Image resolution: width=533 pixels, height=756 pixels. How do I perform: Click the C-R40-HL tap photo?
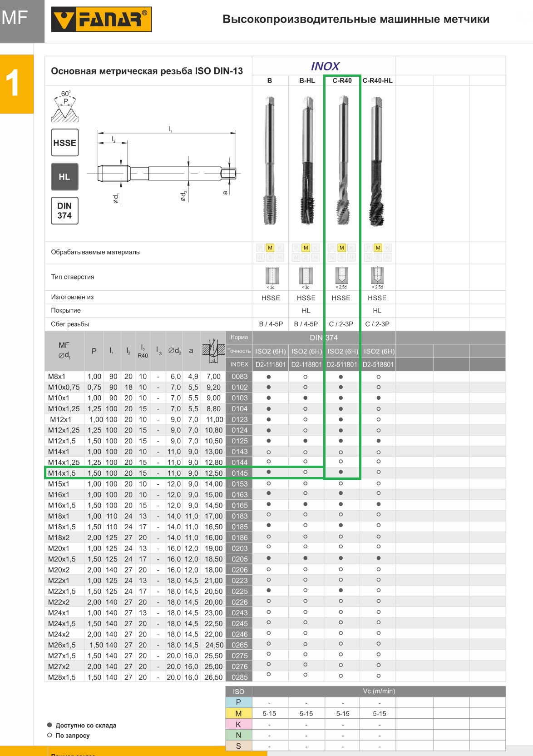377,161
